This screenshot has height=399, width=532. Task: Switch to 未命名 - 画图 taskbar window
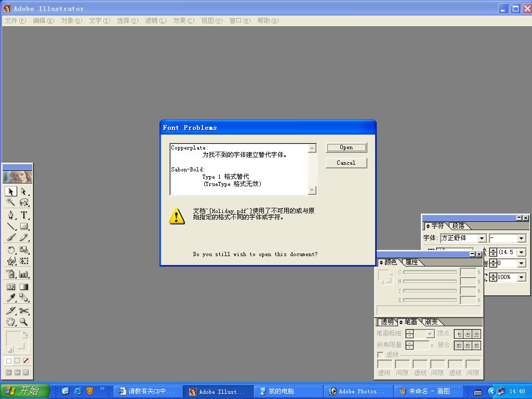point(429,392)
